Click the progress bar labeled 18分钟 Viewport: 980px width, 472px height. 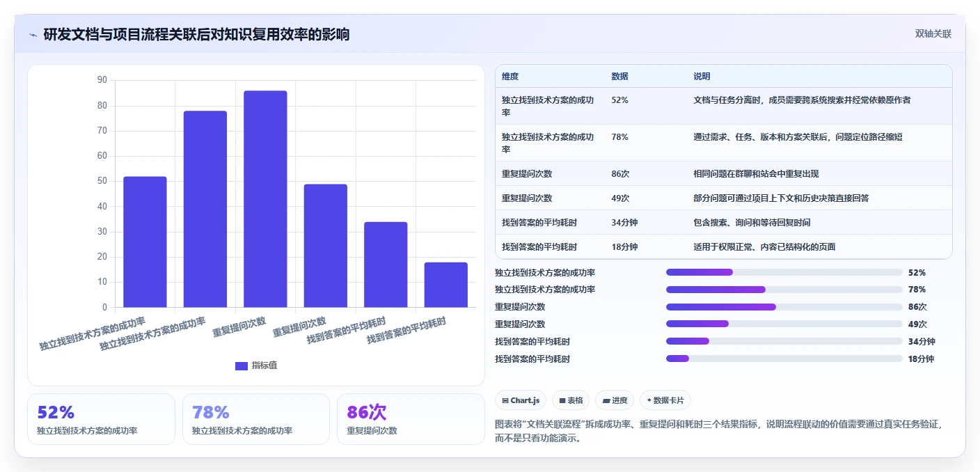coord(784,359)
